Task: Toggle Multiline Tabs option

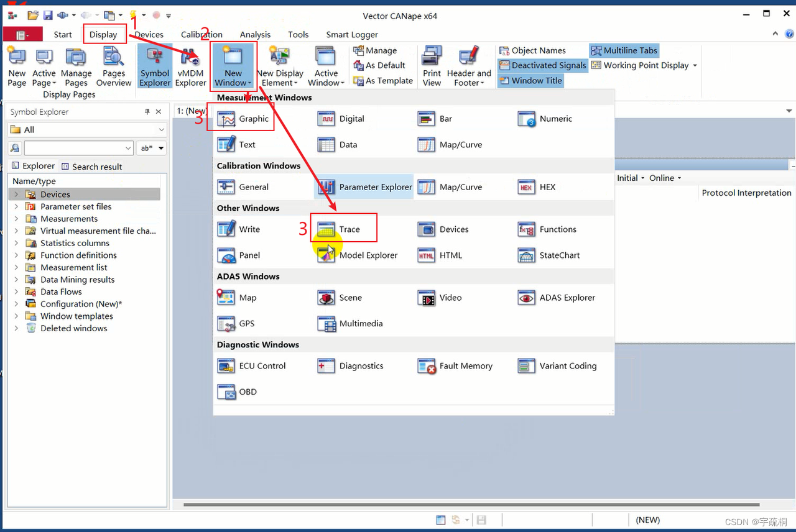Action: pos(624,50)
